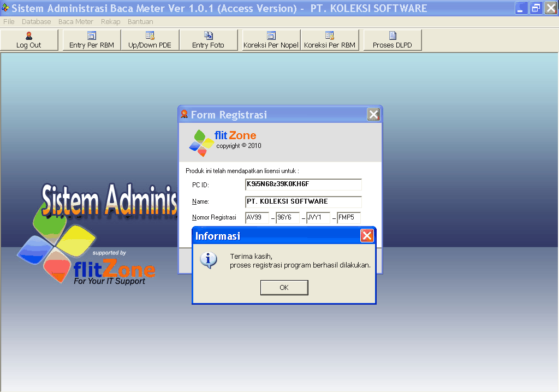Click the Form Registrasi title bar icon
Image resolution: width=559 pixels, height=392 pixels.
pos(185,114)
